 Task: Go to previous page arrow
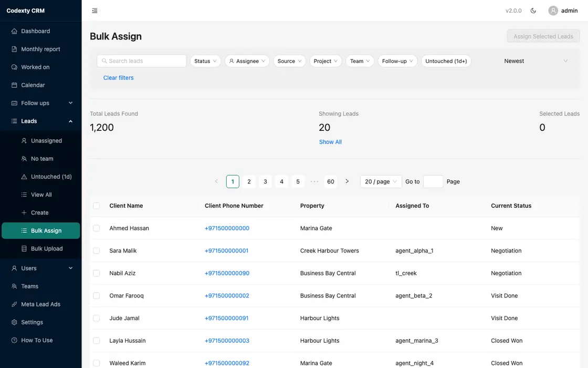pyautogui.click(x=216, y=181)
